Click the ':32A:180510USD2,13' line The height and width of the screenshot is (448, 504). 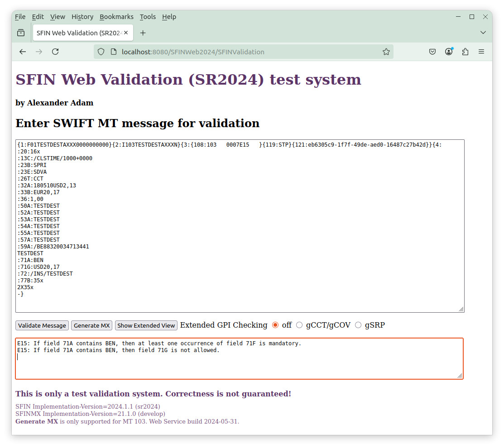tap(47, 185)
